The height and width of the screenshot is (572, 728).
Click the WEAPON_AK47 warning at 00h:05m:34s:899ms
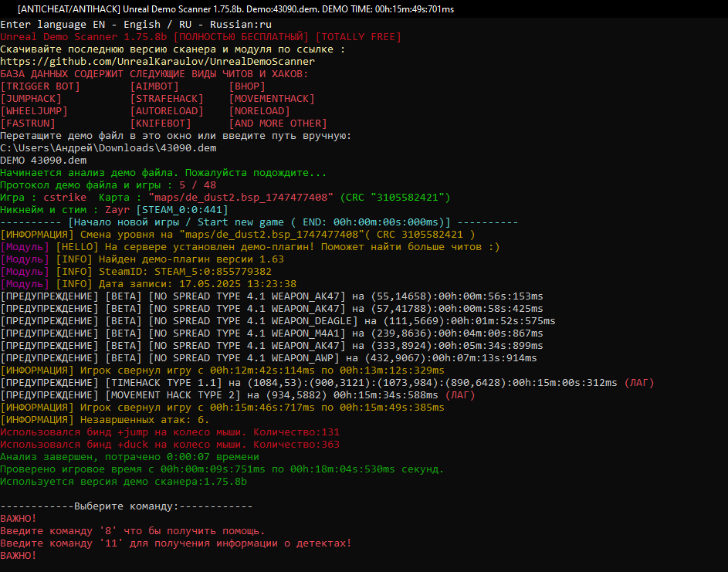pos(272,345)
